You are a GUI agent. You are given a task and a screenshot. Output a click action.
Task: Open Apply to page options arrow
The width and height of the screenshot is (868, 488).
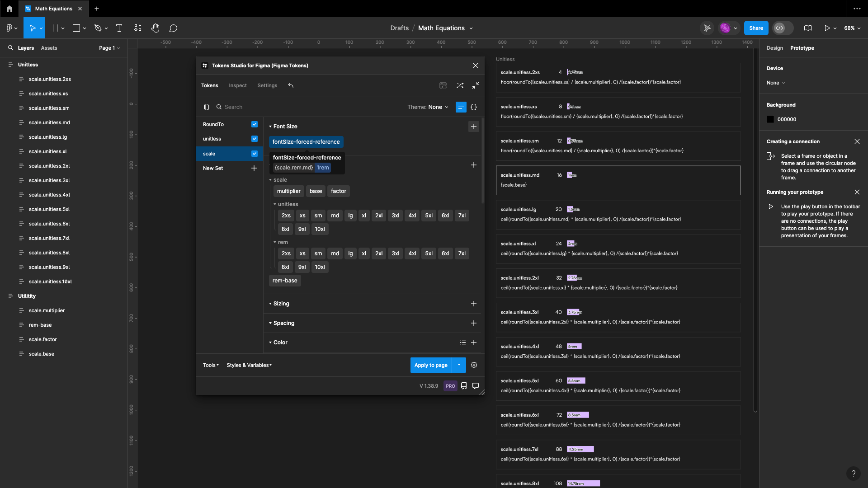(459, 365)
